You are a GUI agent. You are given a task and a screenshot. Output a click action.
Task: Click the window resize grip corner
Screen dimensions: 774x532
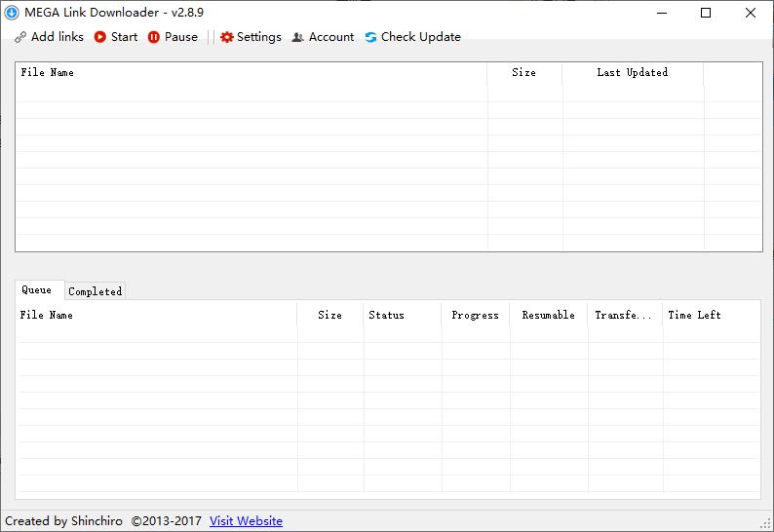point(766,523)
